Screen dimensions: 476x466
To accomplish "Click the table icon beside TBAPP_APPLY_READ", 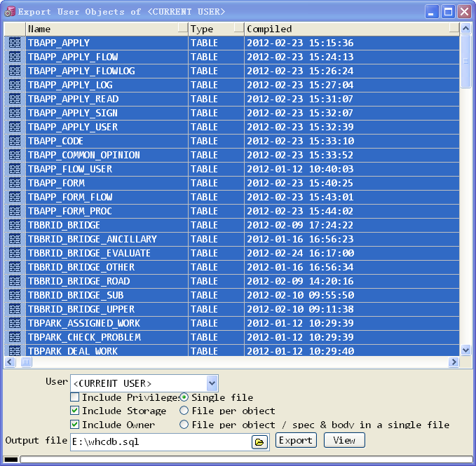I will tap(15, 99).
